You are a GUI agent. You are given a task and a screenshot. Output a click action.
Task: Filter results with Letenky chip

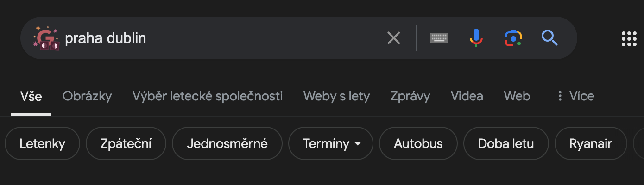click(42, 144)
